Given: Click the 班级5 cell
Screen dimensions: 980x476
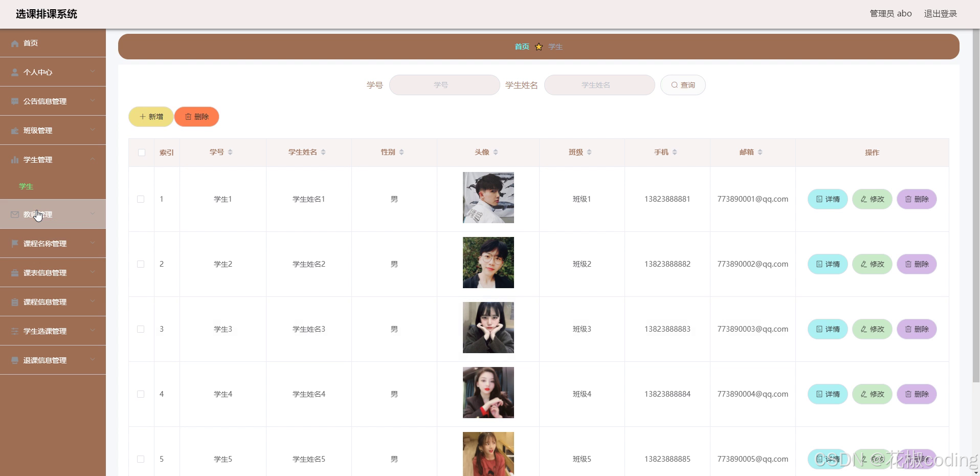Looking at the screenshot, I should pos(582,459).
